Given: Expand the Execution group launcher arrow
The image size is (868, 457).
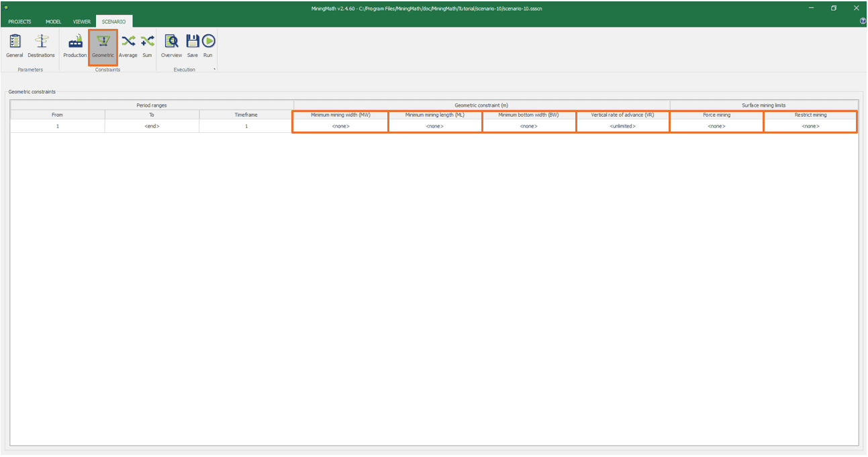Looking at the screenshot, I should pyautogui.click(x=215, y=69).
